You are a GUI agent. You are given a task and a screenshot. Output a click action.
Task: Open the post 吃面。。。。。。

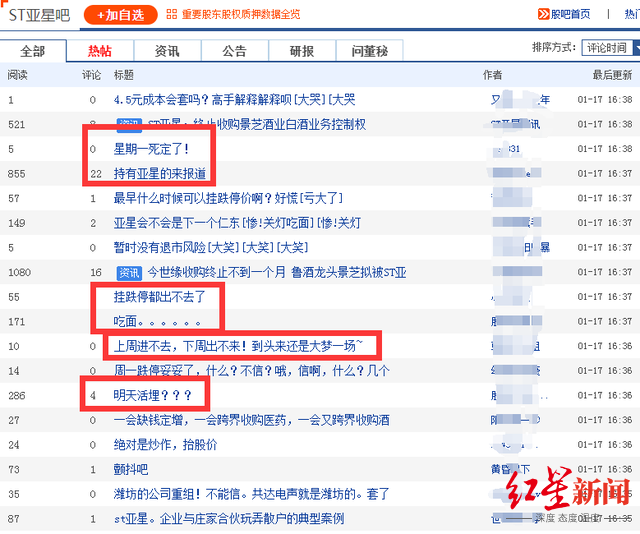click(157, 322)
